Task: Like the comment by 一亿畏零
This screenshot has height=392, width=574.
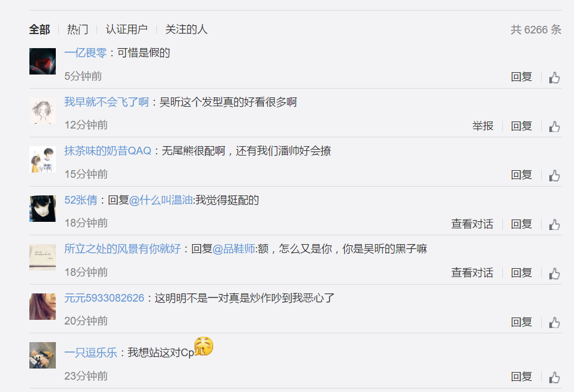Action: tap(554, 77)
